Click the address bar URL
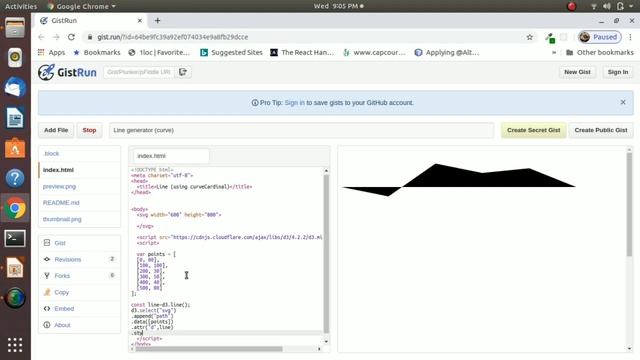 172,37
